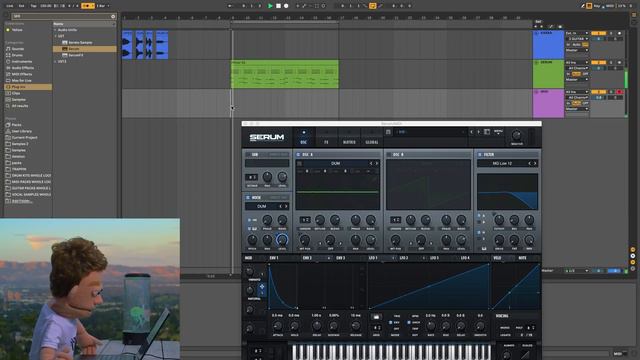
Task: Toggle Serum SUB oscillator on
Action: tap(247, 155)
